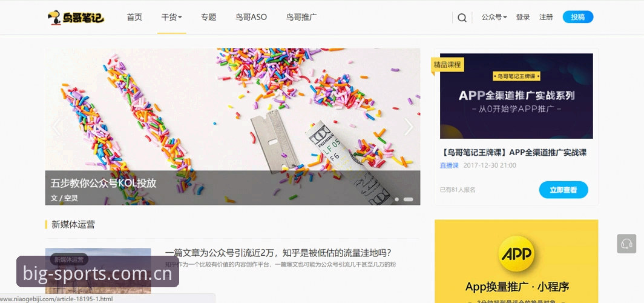
Task: Select the second carousel indicator pill
Action: point(408,199)
